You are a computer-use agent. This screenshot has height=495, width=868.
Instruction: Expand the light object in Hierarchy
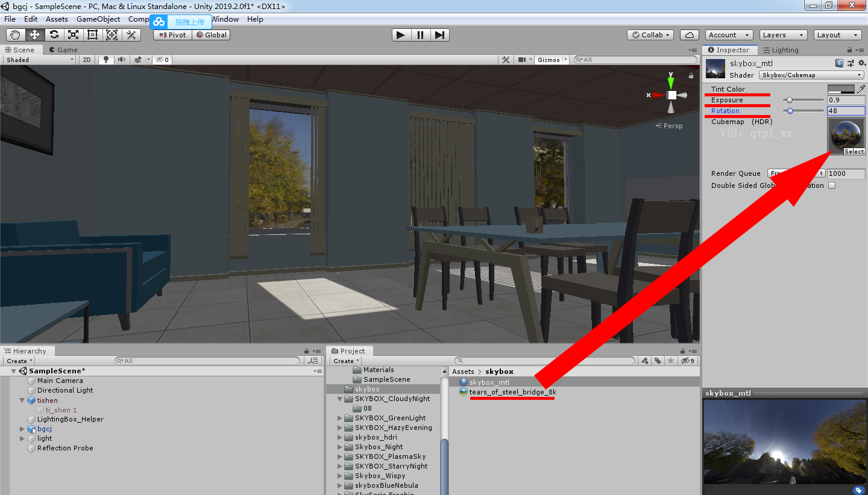(x=23, y=439)
